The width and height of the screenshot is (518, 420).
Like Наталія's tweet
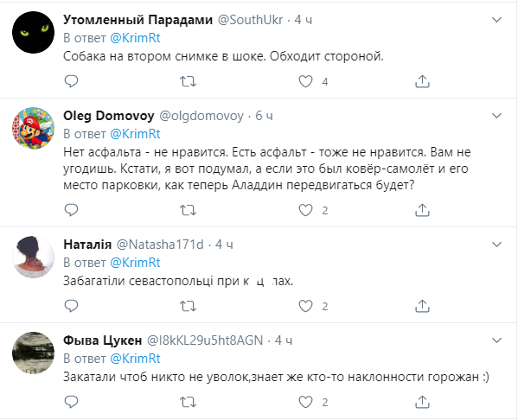305,306
